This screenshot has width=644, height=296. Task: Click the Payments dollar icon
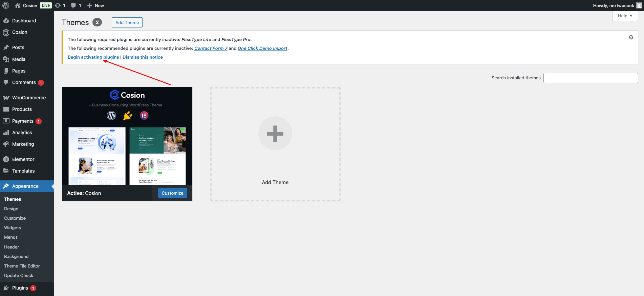[x=6, y=121]
